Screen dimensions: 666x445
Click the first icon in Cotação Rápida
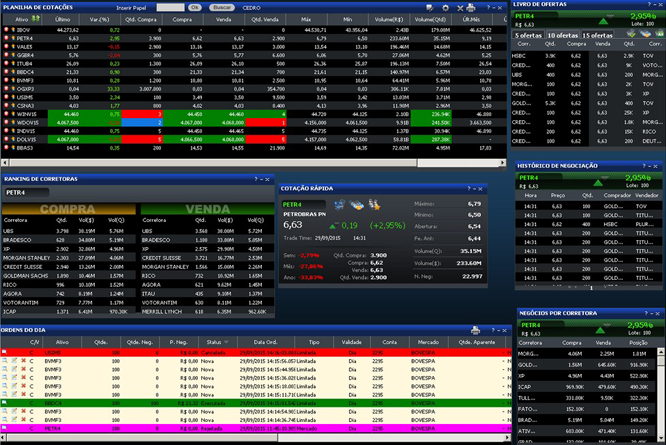pos(340,204)
